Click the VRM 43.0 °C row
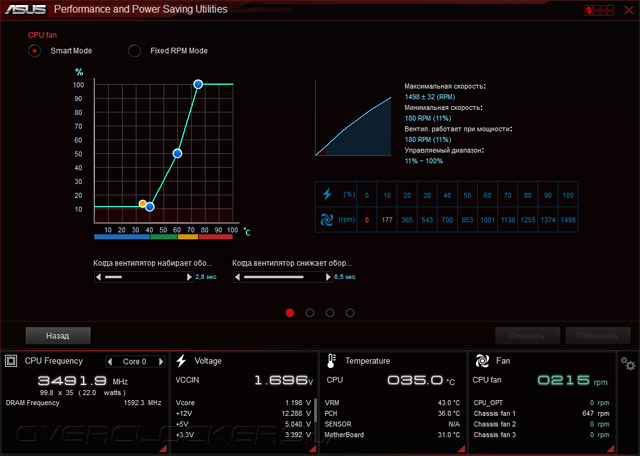The image size is (640, 456). [x=392, y=403]
